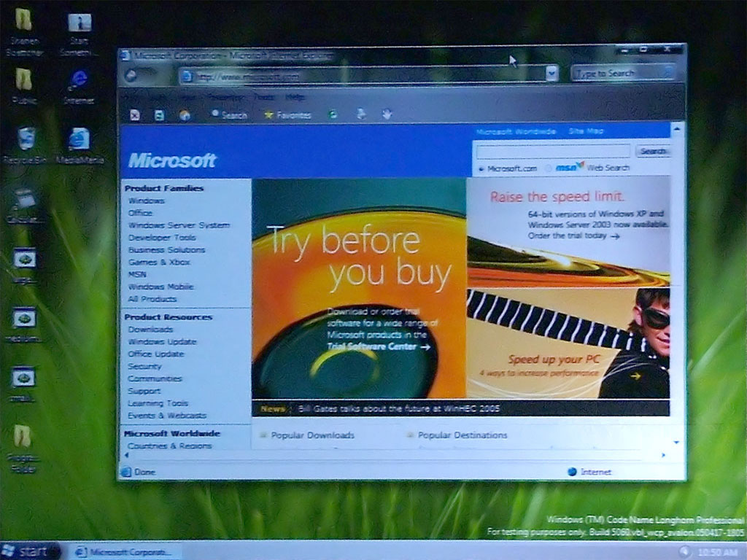The width and height of the screenshot is (747, 560).
Task: Click the Refresh page toolbar icon
Action: [159, 114]
